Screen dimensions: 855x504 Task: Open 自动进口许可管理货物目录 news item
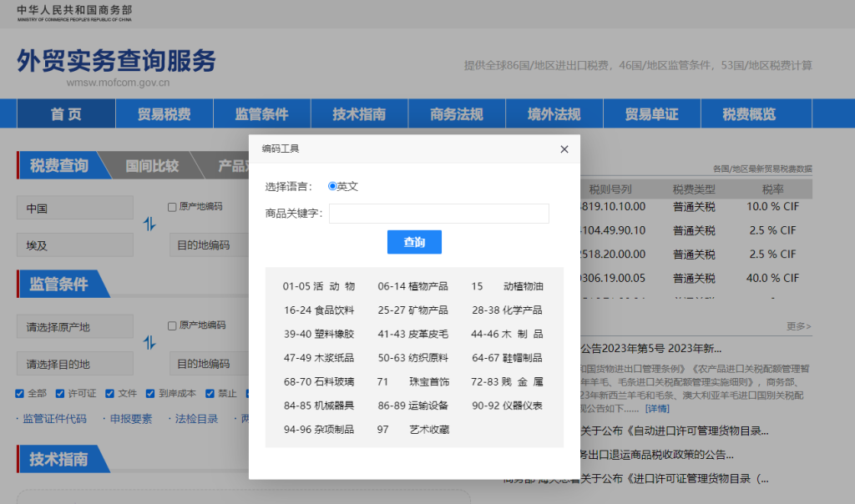(675, 431)
